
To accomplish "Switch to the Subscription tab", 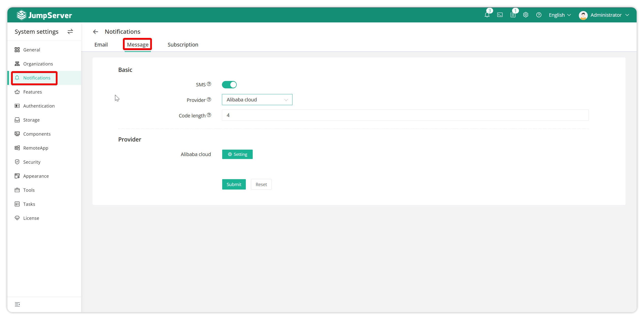I will point(183,45).
